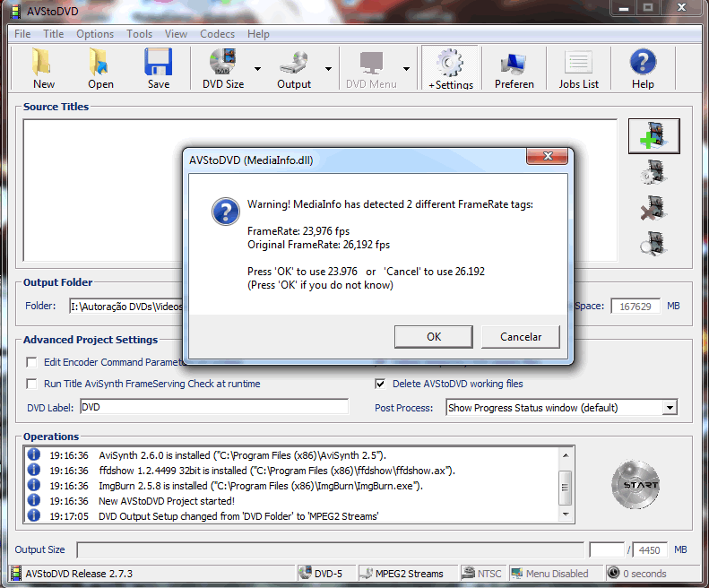This screenshot has height=588, width=709.
Task: Close the MediaInfo.dll dialog
Action: 547,156
